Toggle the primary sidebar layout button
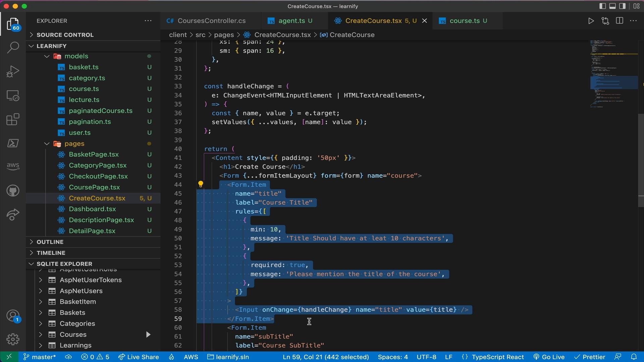 pos(602,6)
